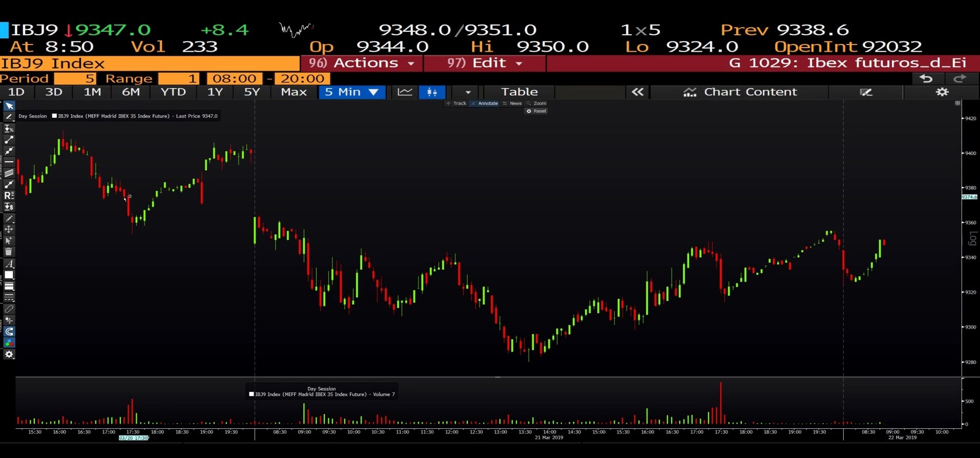Open the Chart Content panel
Screen dimensions: 980x458
(x=740, y=92)
